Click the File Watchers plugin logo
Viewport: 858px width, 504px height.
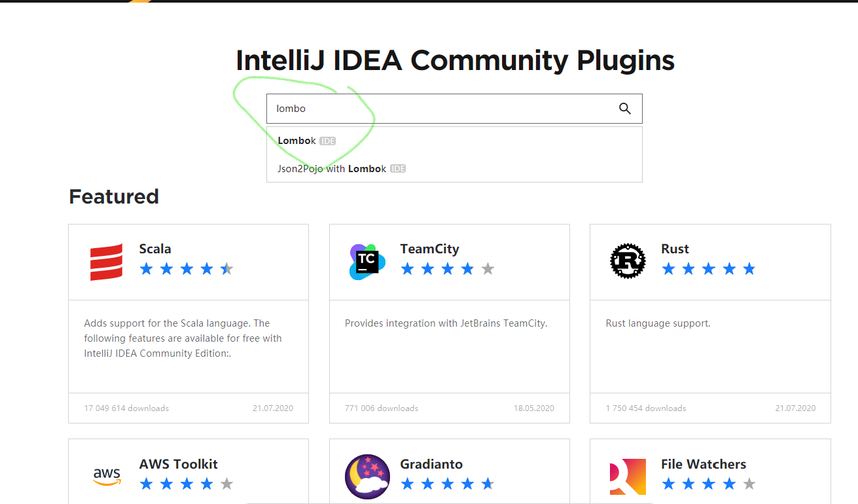tap(628, 477)
